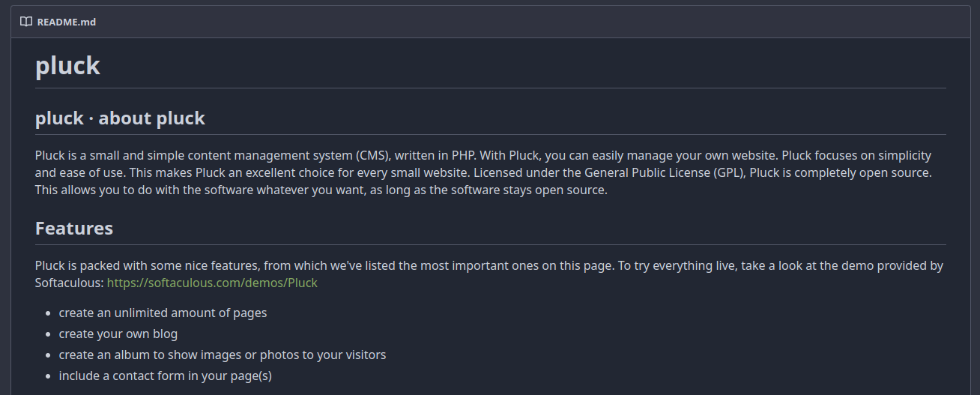The image size is (980, 395).
Task: Click "include a contact form in your page(s)" bullet
Action: (166, 376)
